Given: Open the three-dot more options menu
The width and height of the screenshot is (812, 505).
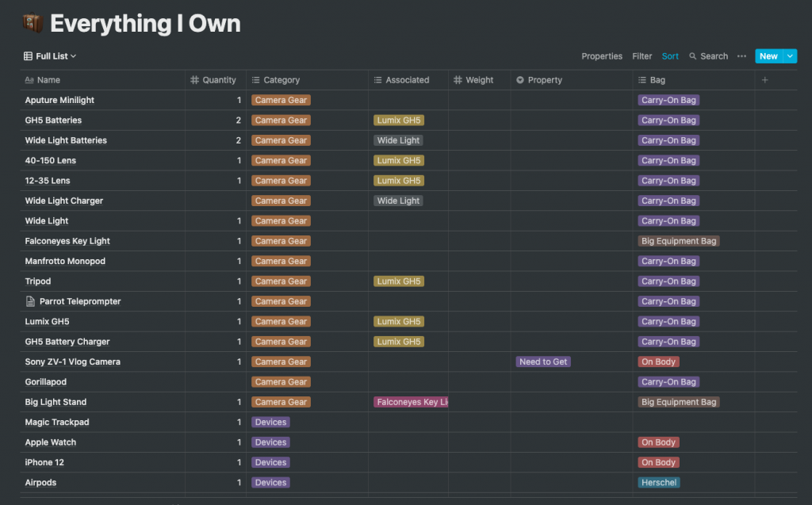Looking at the screenshot, I should click(741, 56).
